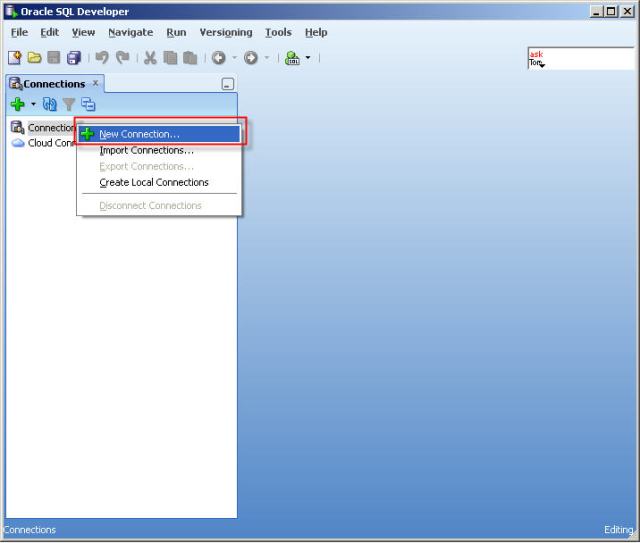Minimize the Connections panel
Screen dimensions: 640x543
(x=228, y=84)
